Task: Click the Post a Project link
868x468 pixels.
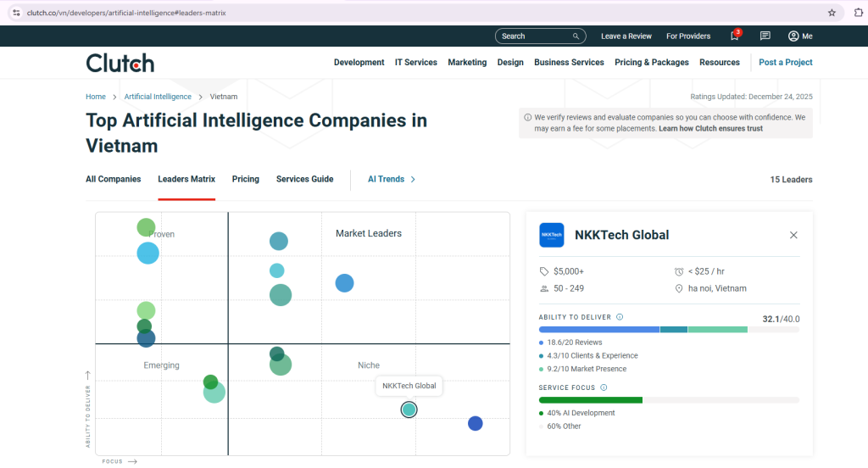Action: tap(785, 63)
